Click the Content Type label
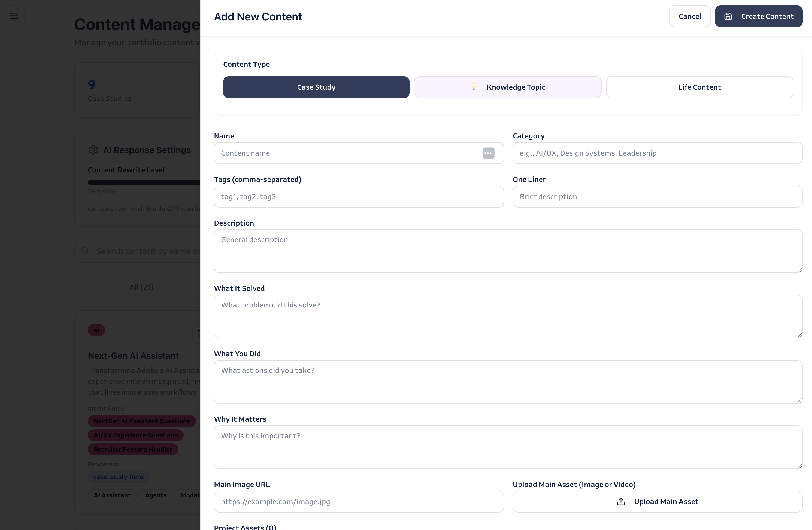812x530 pixels. pyautogui.click(x=246, y=65)
